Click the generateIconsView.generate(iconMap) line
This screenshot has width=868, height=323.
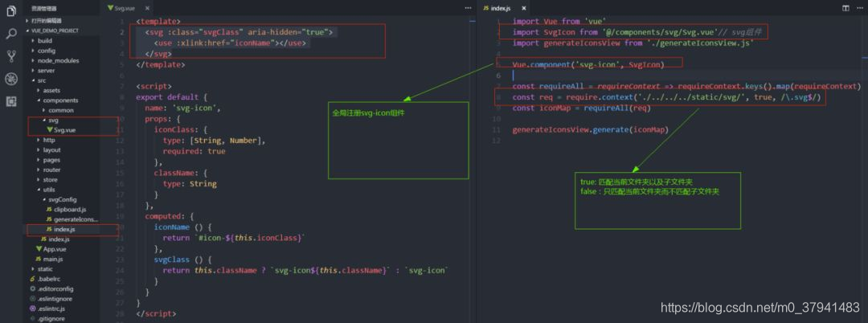590,129
